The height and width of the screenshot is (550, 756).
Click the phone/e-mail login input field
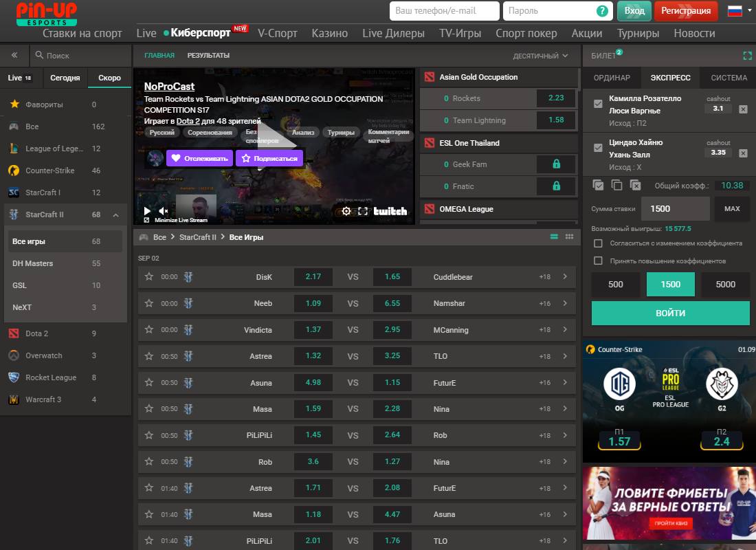coord(444,11)
